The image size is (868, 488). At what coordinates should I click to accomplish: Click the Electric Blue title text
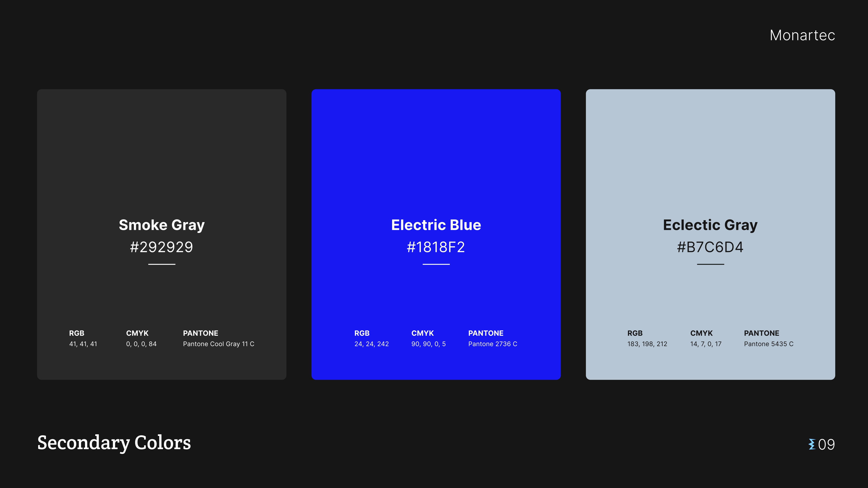click(x=436, y=225)
